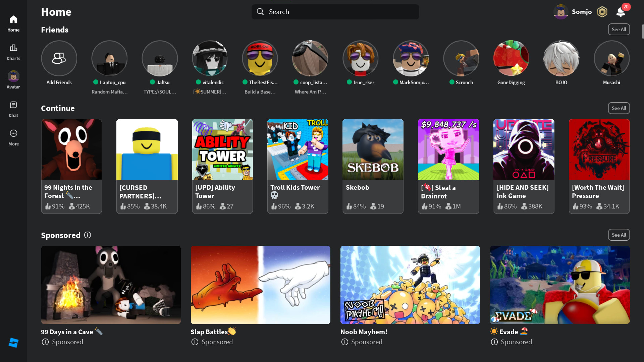
Task: Open the Sponsored info tooltip icon
Action: [x=87, y=235]
